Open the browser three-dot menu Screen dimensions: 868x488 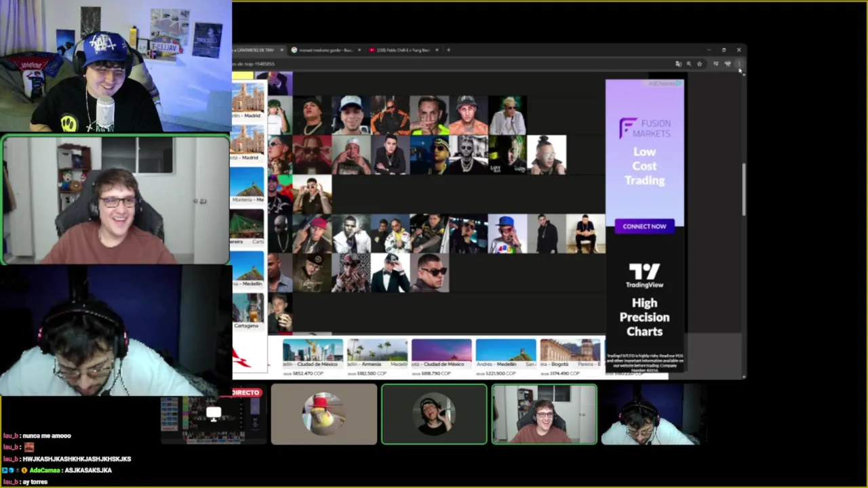point(738,64)
